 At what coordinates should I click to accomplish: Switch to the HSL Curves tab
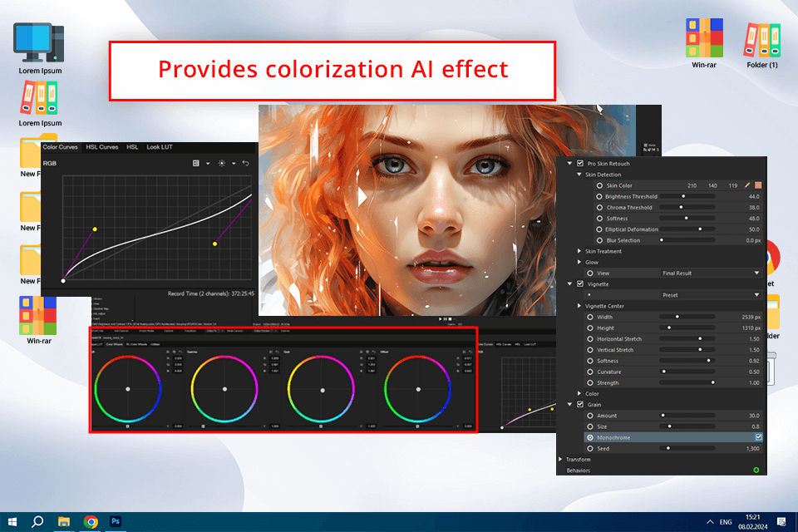[x=101, y=147]
